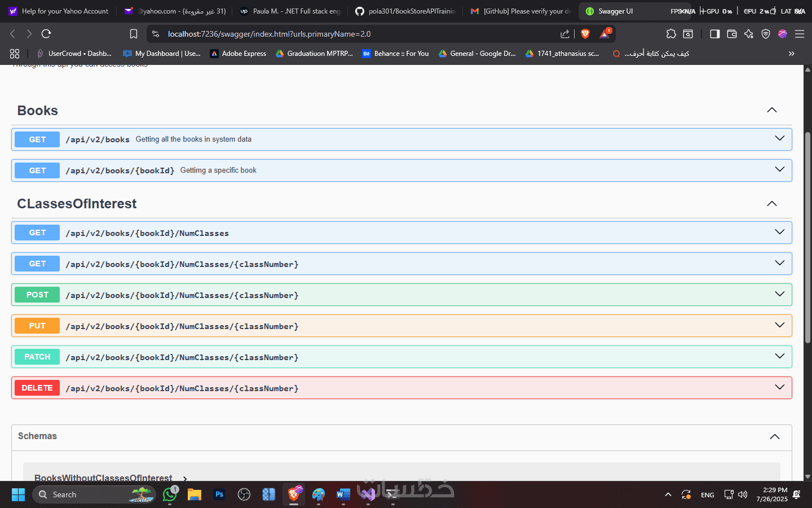Launch Photoshop from the taskbar

coord(219,494)
